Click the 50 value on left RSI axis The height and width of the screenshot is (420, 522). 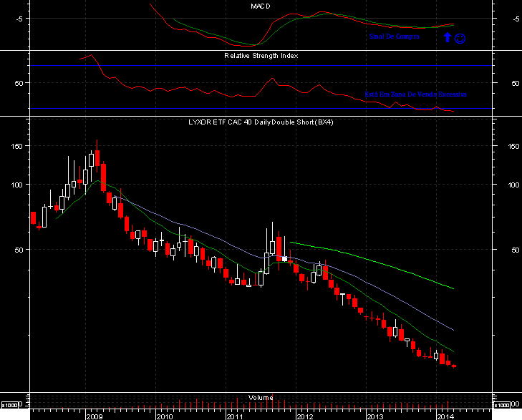tap(19, 83)
